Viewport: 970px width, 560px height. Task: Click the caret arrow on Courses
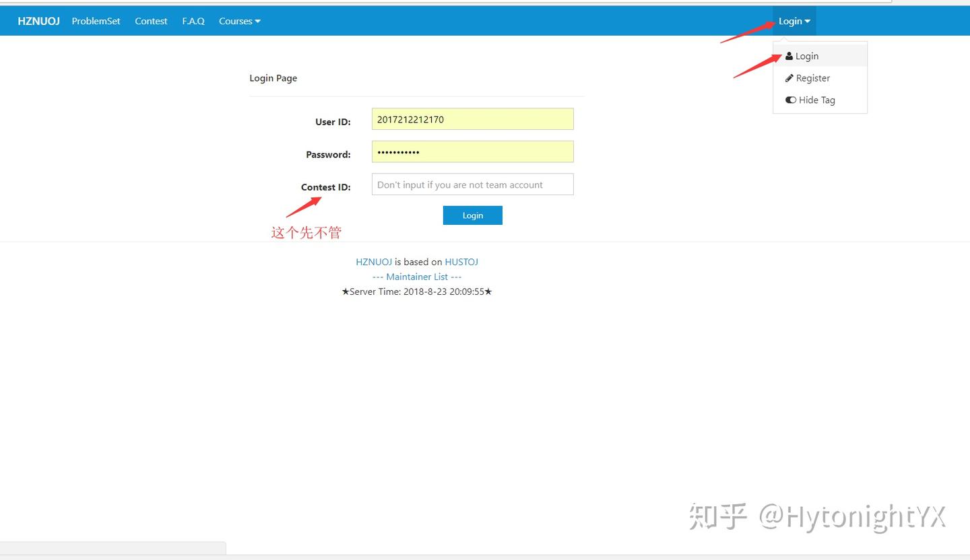click(x=259, y=22)
